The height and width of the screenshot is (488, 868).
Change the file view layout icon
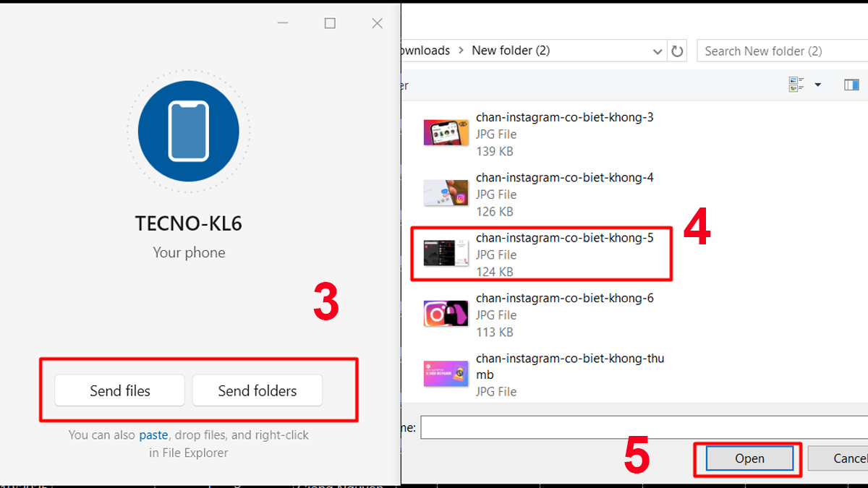click(x=796, y=85)
